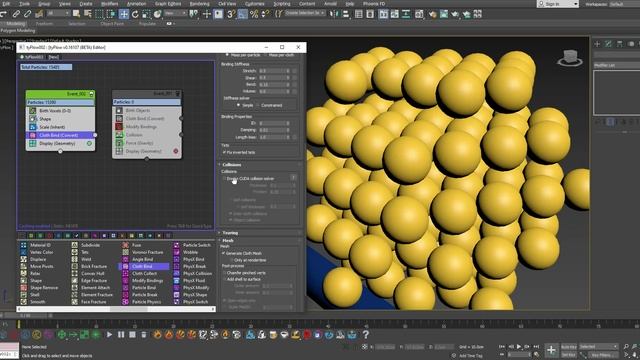Open the Modifiers menu
This screenshot has width=640, height=360.
tap(109, 4)
